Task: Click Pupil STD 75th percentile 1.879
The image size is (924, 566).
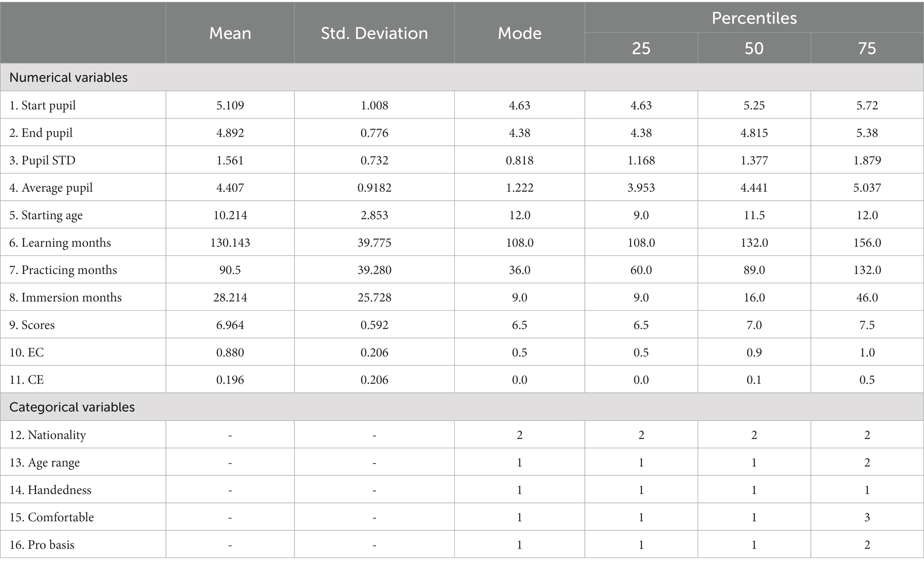Action: (867, 161)
